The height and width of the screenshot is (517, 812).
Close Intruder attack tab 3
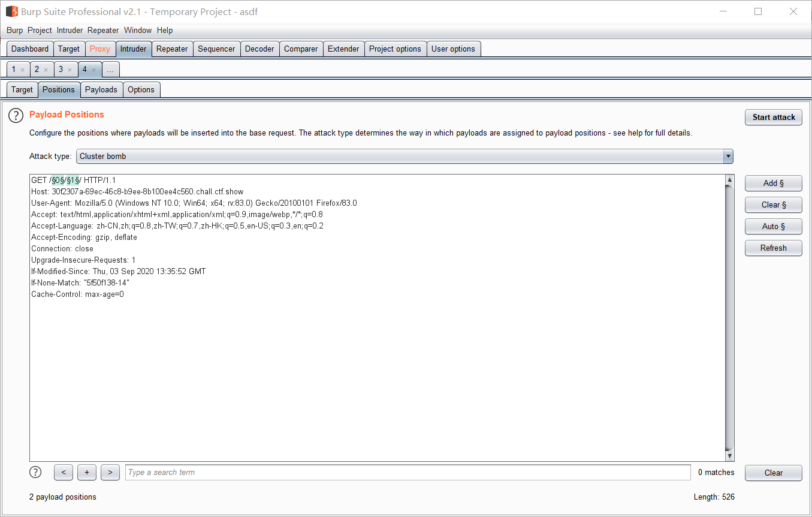70,70
